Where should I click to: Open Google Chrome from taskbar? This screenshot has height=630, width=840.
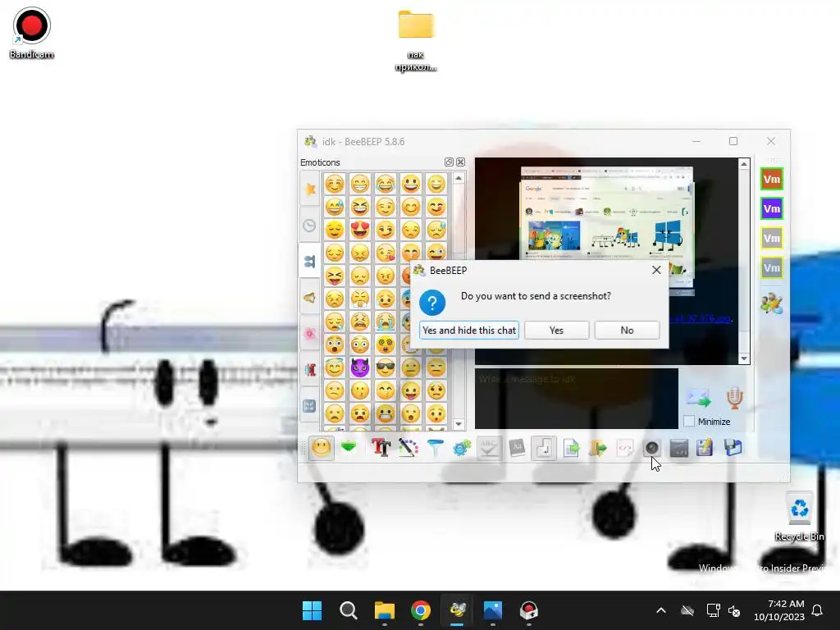click(x=421, y=610)
